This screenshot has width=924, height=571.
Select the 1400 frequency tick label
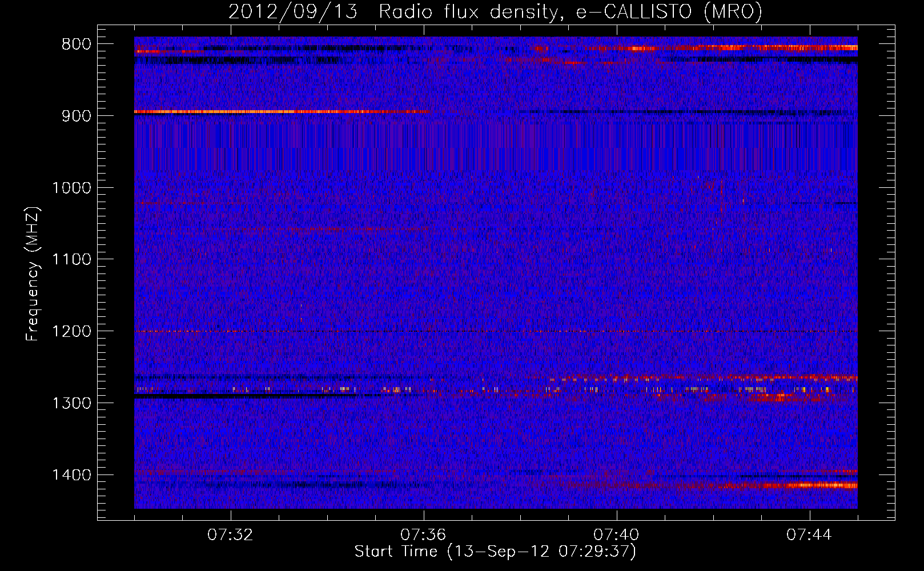pyautogui.click(x=71, y=475)
